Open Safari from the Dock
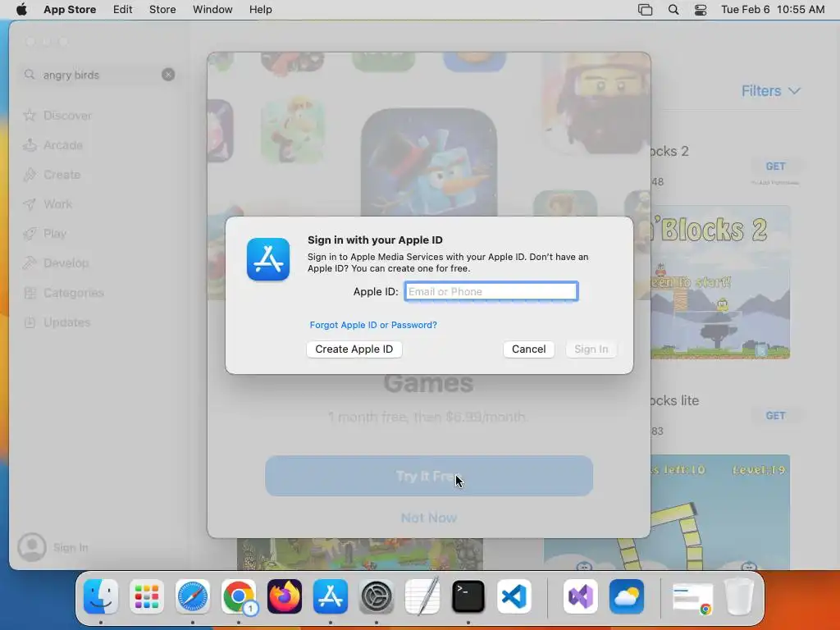The image size is (840, 630). point(192,596)
